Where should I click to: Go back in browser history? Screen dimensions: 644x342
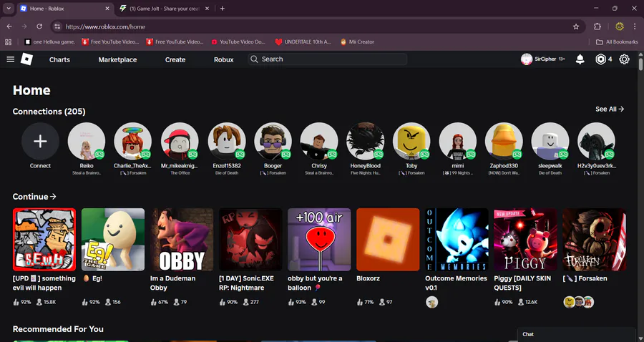[9, 26]
